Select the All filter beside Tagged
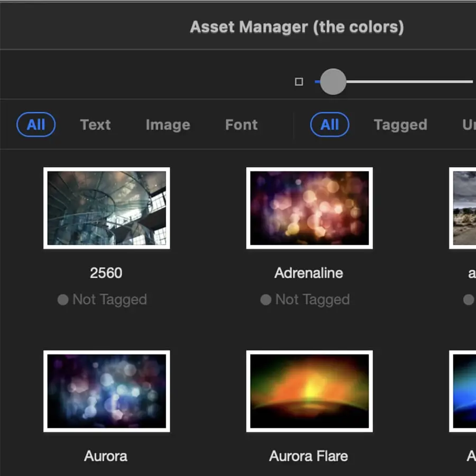 tap(329, 125)
